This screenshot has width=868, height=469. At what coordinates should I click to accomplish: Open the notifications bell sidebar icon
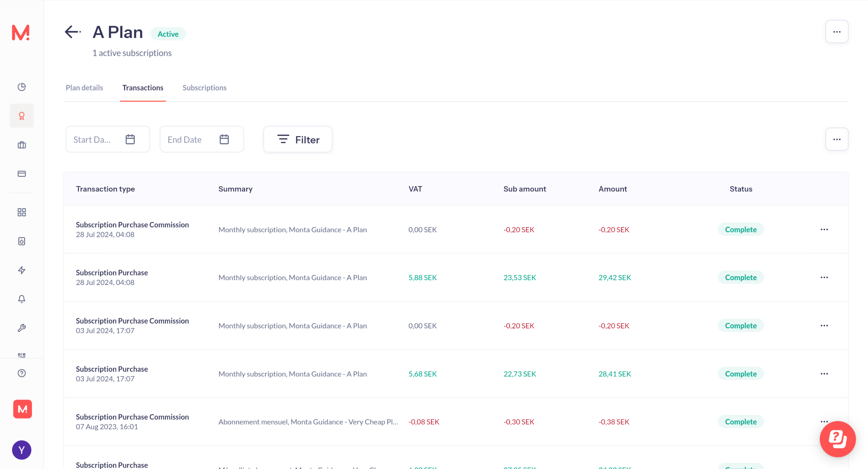pos(22,299)
